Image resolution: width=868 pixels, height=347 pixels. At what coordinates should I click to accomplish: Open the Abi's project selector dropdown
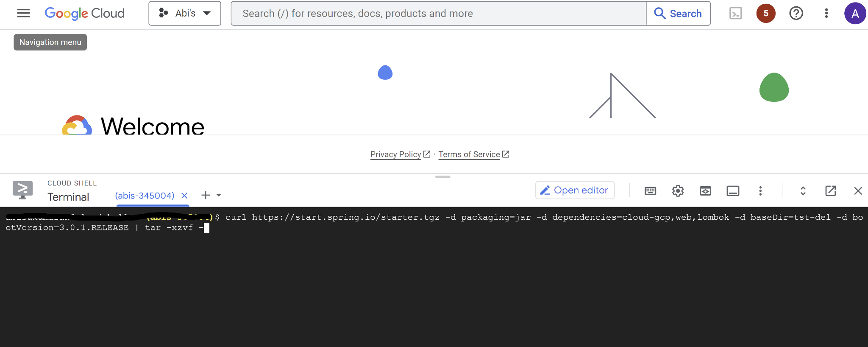click(185, 14)
